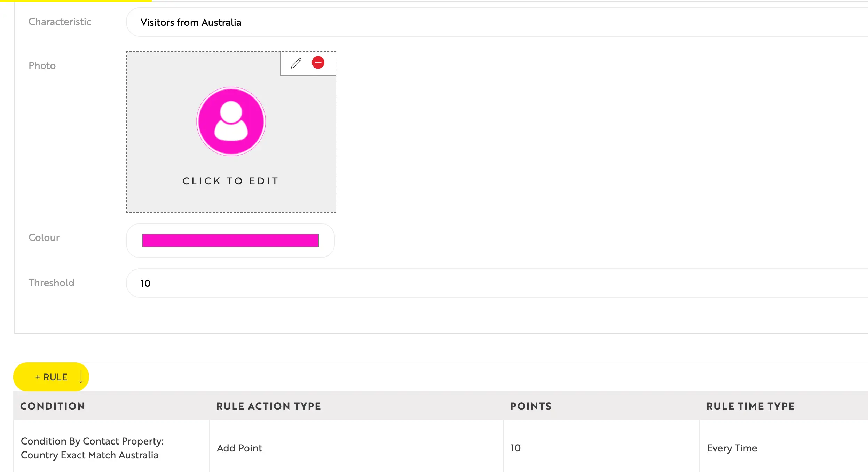Remove photo with the red minus icon
This screenshot has width=868, height=472.
(x=318, y=63)
